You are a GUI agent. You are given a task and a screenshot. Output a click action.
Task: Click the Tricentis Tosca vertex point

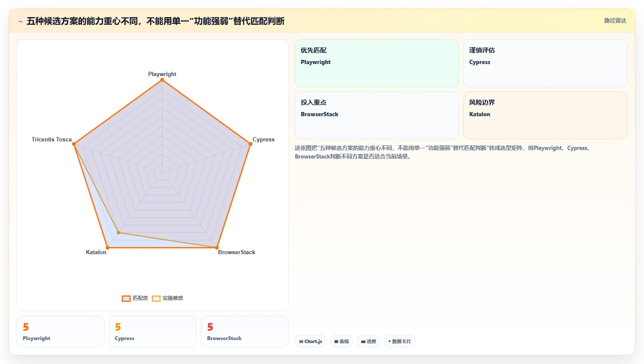[x=74, y=144]
